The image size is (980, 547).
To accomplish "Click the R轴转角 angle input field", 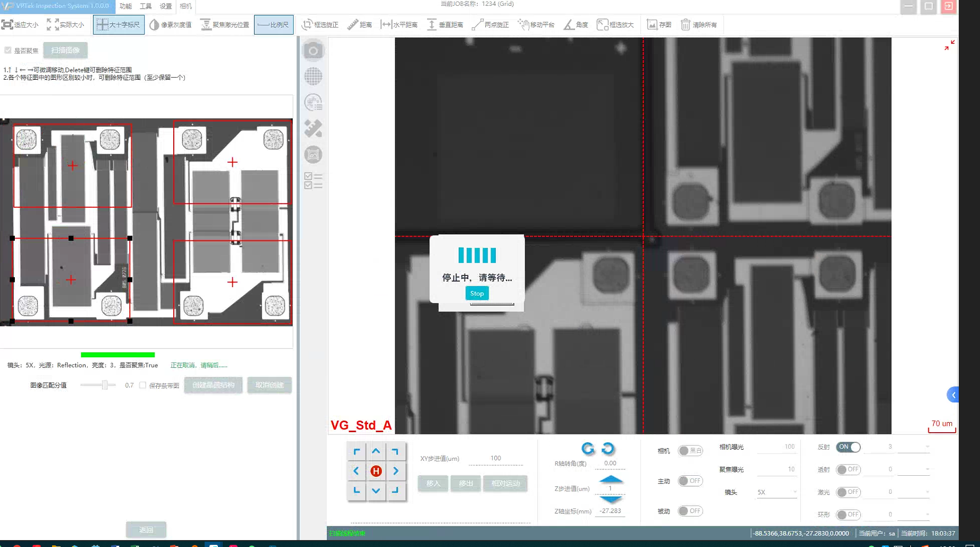I will click(610, 464).
